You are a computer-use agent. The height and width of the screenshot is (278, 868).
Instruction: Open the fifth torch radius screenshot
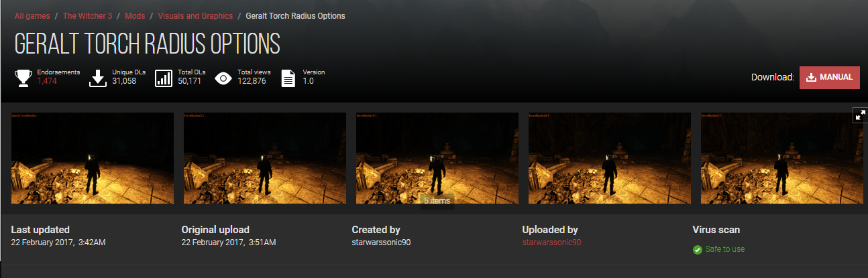pyautogui.click(x=782, y=158)
